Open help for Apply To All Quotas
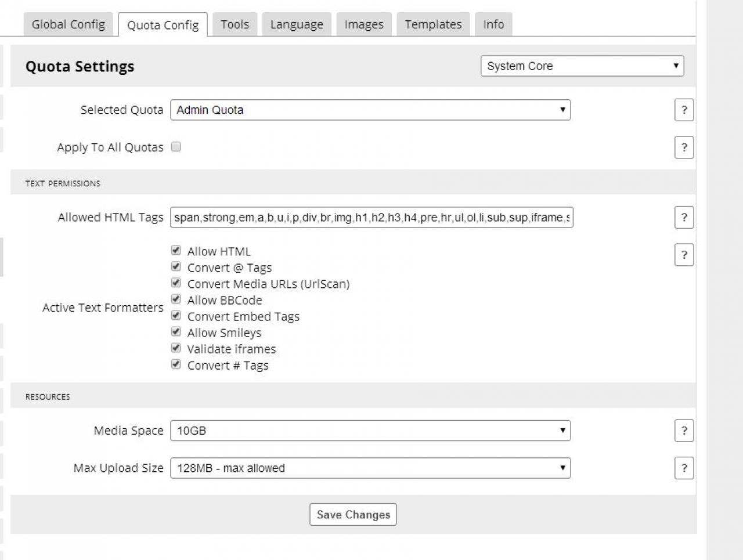Screen dimensions: 743x560 pos(684,148)
